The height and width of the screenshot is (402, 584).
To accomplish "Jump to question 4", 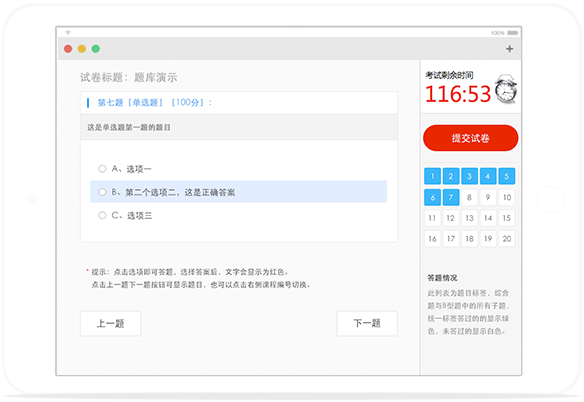I will [x=488, y=176].
